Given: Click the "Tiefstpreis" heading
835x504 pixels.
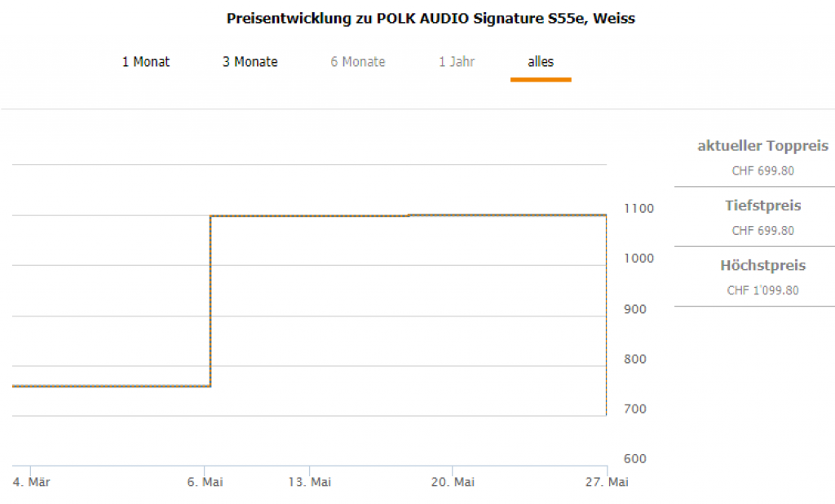Looking at the screenshot, I should [762, 206].
